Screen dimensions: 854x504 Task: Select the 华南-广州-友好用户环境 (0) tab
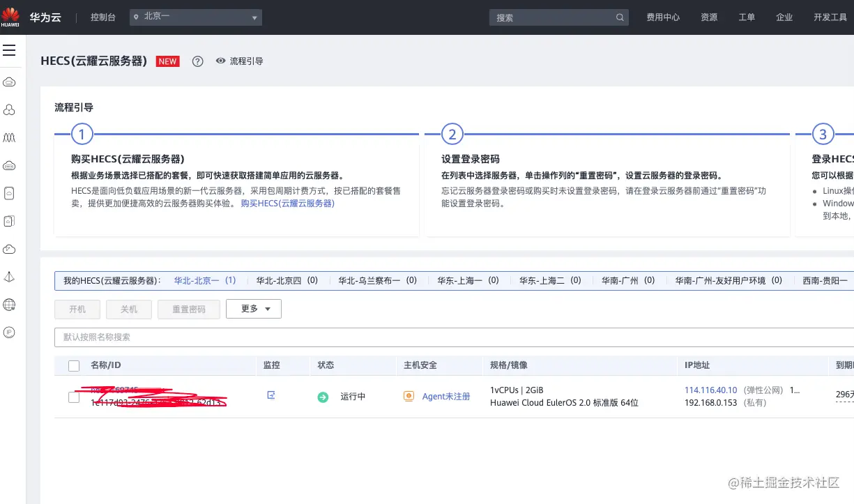pos(729,280)
